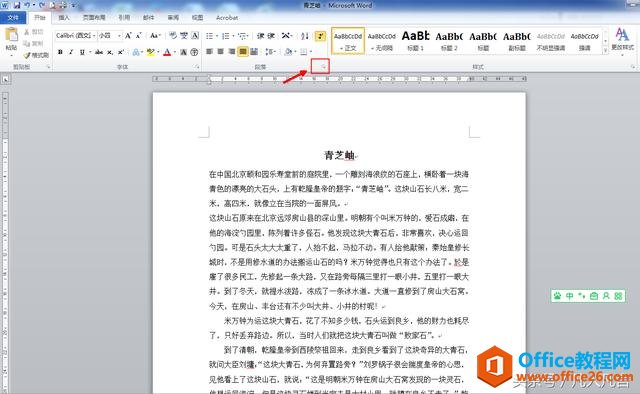Increase the paragraph indent
The height and width of the screenshot is (394, 640).
click(x=271, y=36)
